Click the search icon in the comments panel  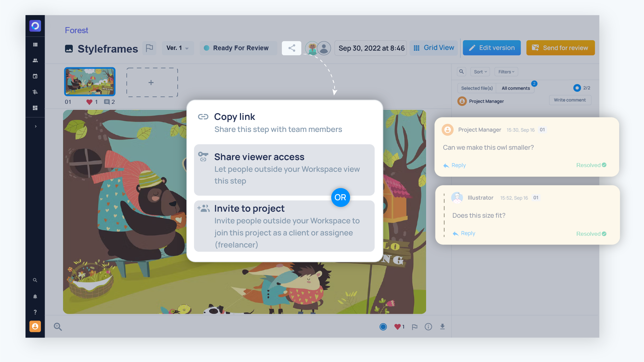(461, 71)
